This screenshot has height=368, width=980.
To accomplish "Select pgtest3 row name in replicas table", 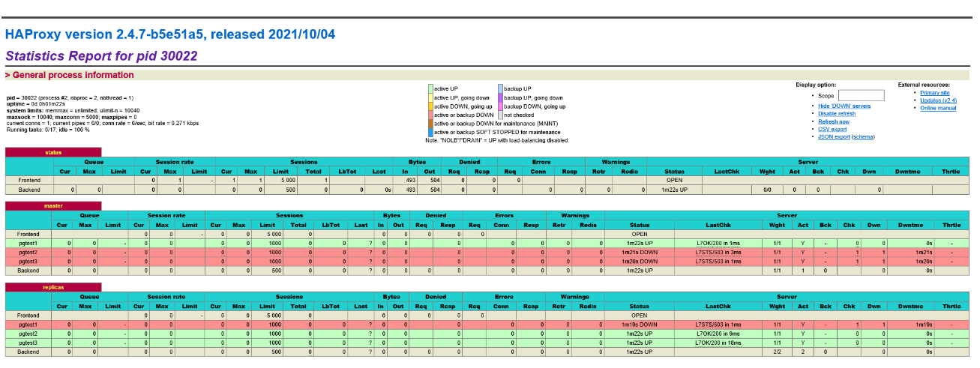I will (x=29, y=342).
